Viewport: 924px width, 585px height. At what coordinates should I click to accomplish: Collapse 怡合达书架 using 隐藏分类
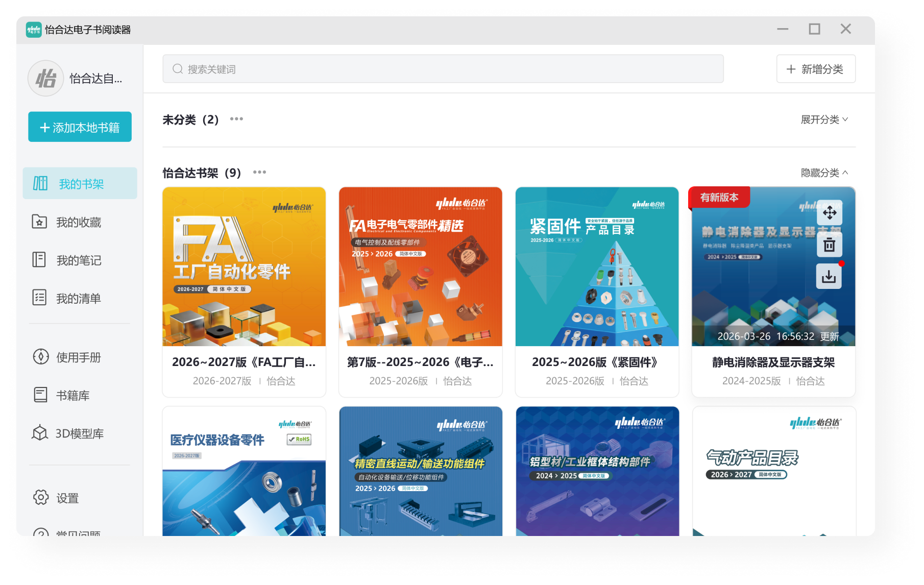[824, 173]
